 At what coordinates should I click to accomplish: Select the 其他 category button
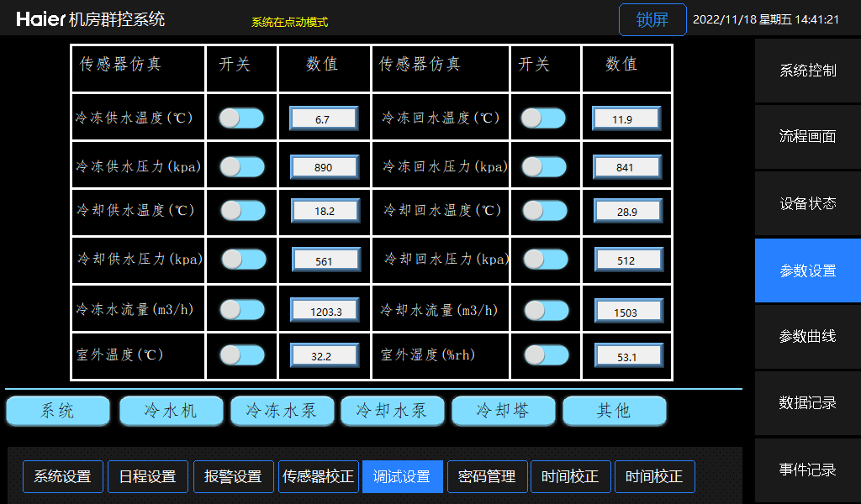[614, 411]
